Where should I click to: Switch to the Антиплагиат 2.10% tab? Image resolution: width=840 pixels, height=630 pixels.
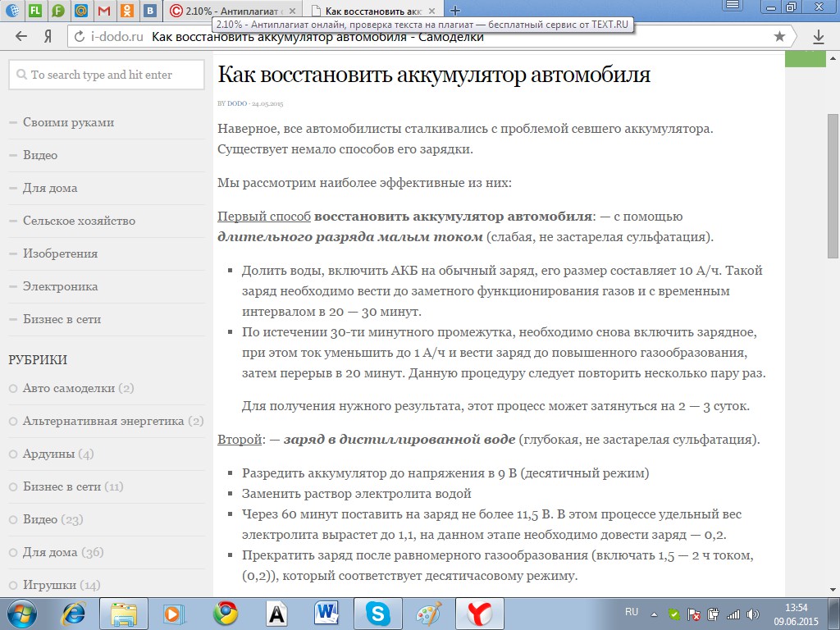231,11
